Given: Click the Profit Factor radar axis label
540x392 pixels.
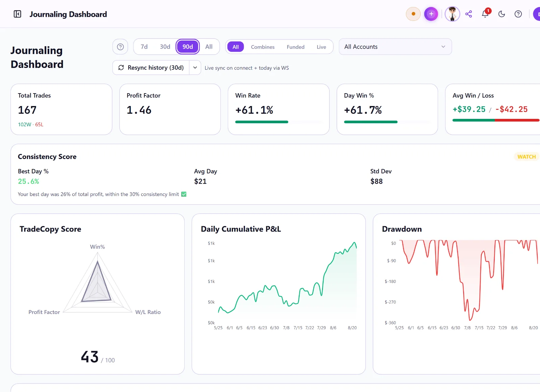Looking at the screenshot, I should coord(44,312).
